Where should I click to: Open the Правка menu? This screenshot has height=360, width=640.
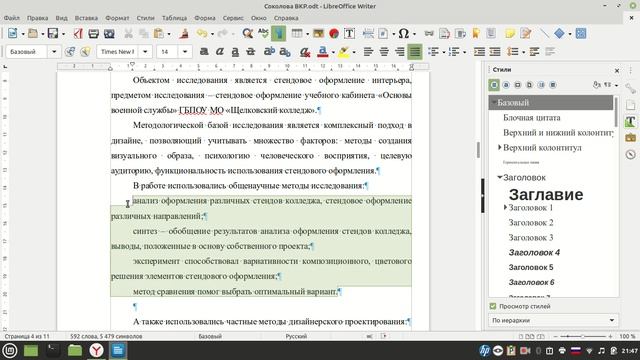point(37,18)
